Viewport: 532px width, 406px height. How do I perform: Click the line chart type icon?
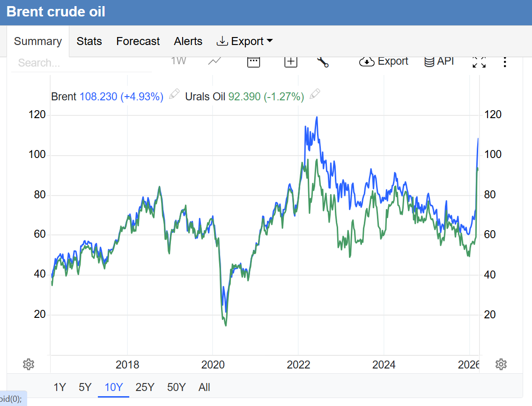click(x=215, y=61)
